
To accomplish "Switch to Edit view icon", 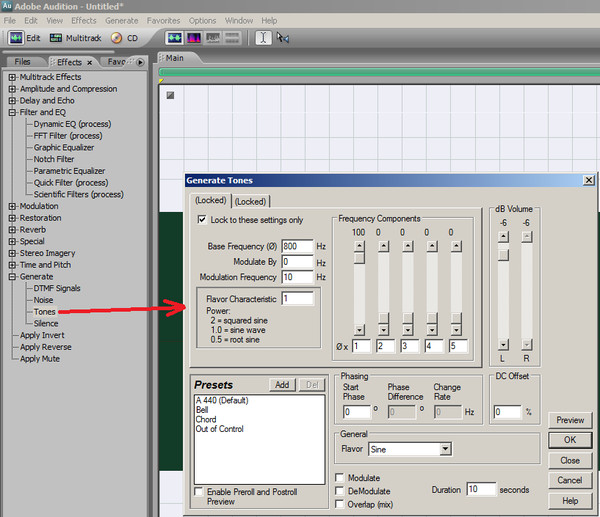I will tap(16, 38).
